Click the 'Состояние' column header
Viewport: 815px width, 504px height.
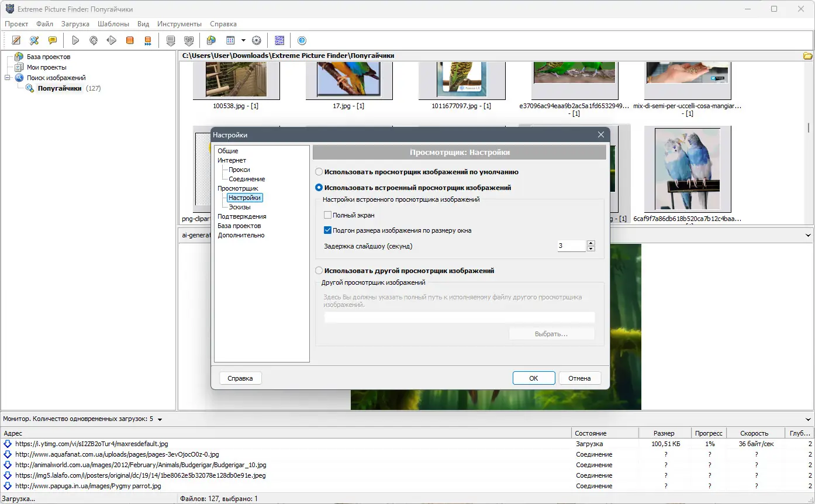604,433
